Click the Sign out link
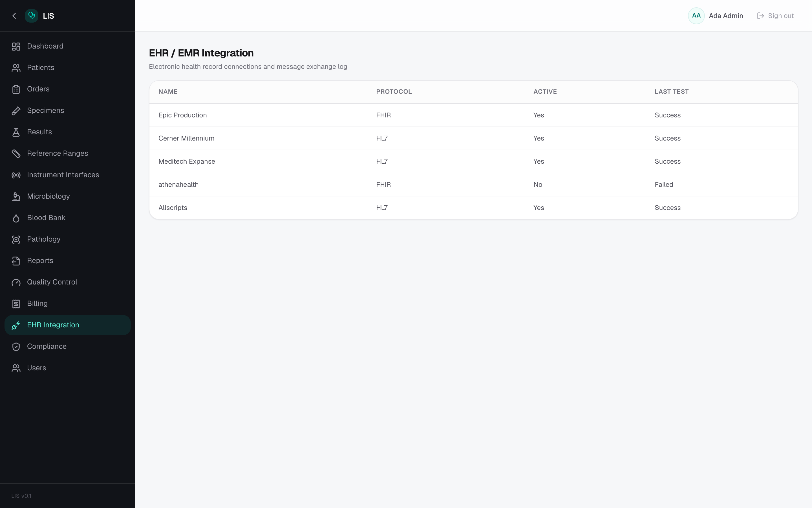This screenshot has width=812, height=508. pyautogui.click(x=775, y=16)
